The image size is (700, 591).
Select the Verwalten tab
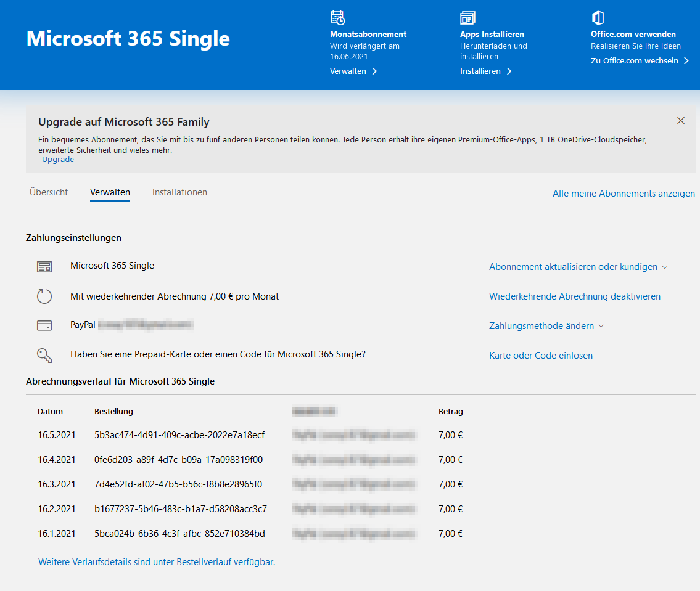click(x=110, y=192)
